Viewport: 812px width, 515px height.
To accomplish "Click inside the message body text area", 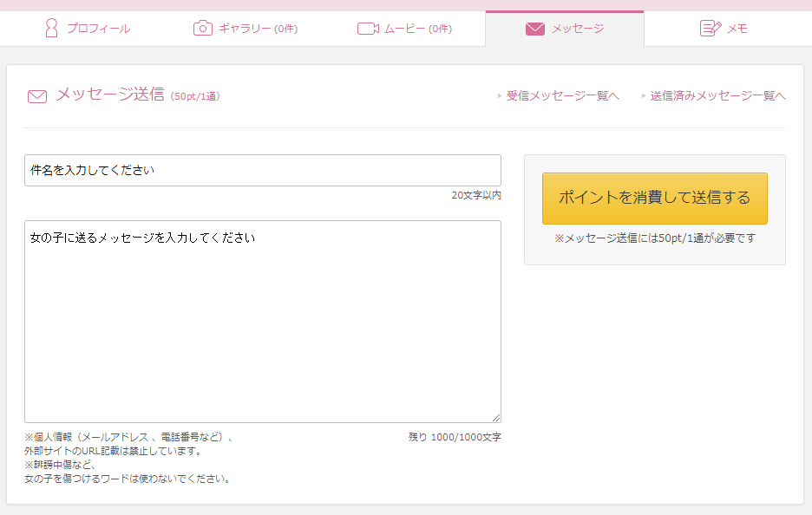I will (262, 321).
